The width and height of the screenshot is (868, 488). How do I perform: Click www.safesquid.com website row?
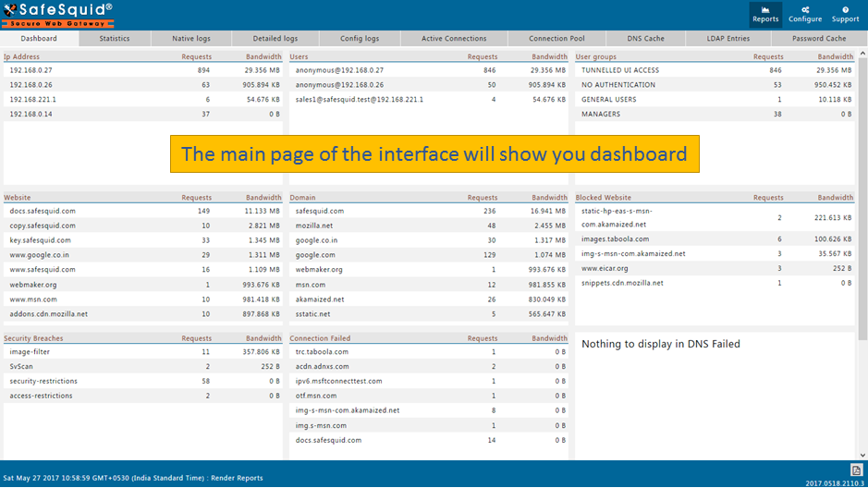(x=143, y=270)
